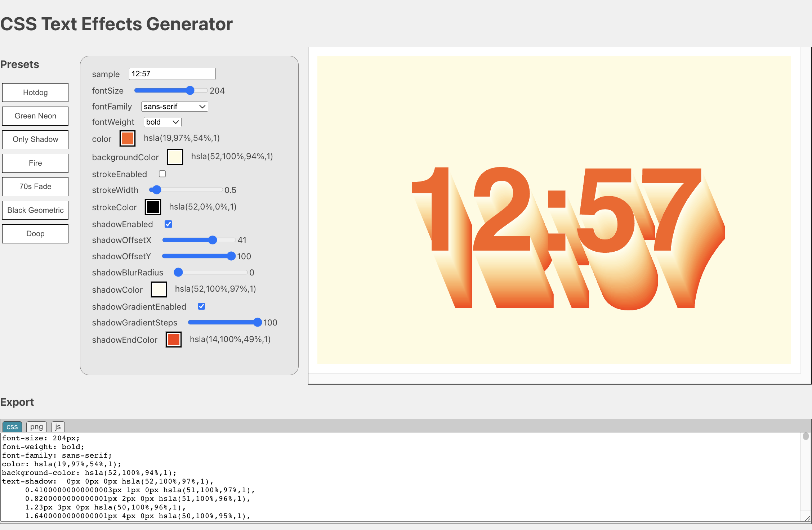Adjust the fontSize slider value
Screen dimensions: 812x530
pos(189,90)
